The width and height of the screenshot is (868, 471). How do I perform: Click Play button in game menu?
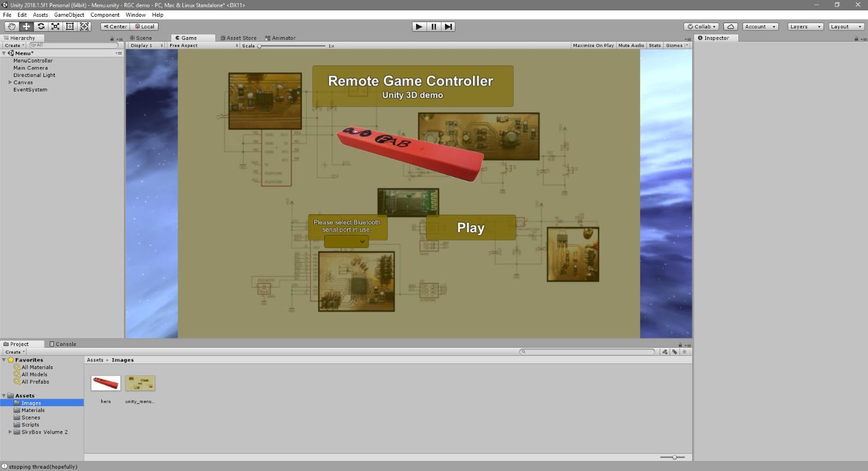pyautogui.click(x=470, y=228)
